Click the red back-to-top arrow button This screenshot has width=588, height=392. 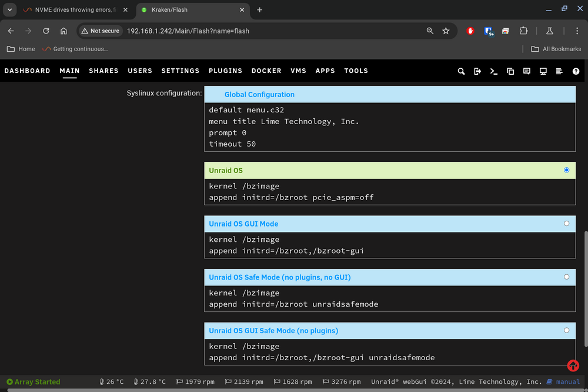point(573,366)
